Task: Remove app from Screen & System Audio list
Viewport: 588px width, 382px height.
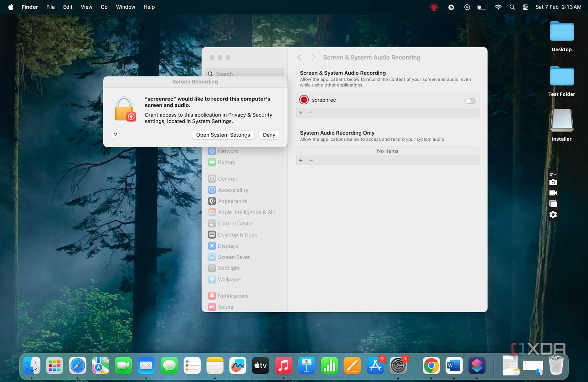Action: tap(311, 113)
